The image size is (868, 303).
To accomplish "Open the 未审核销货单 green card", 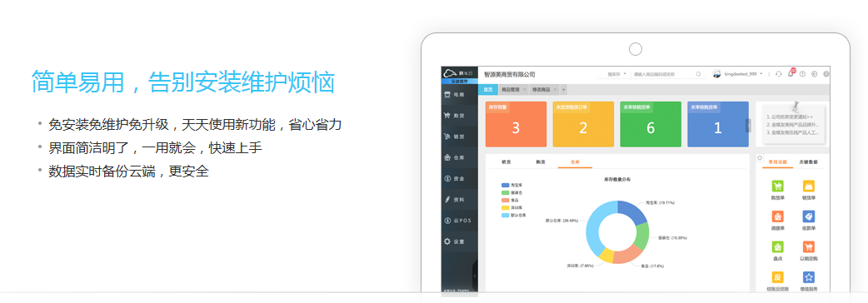I will (x=651, y=124).
